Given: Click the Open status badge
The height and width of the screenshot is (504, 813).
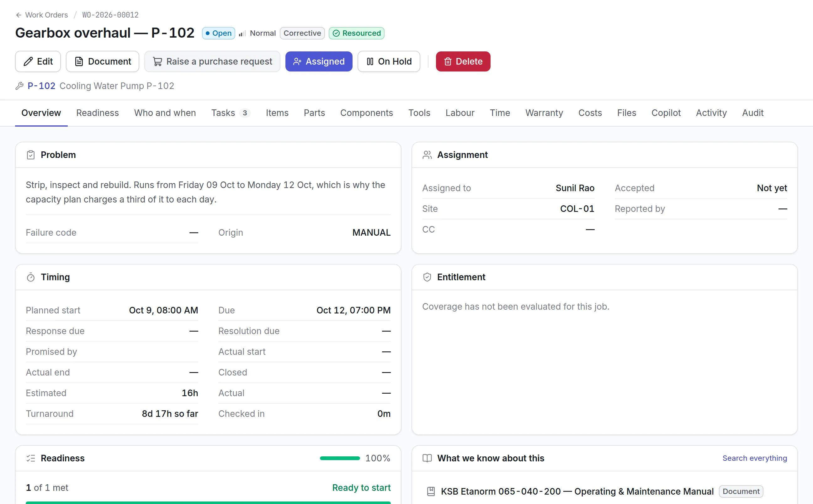Looking at the screenshot, I should pyautogui.click(x=218, y=33).
